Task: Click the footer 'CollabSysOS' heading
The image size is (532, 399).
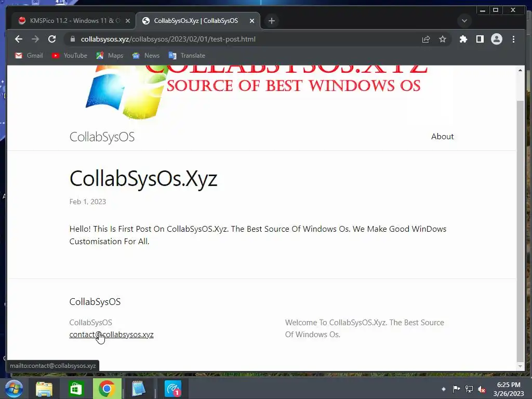Action: point(95,302)
